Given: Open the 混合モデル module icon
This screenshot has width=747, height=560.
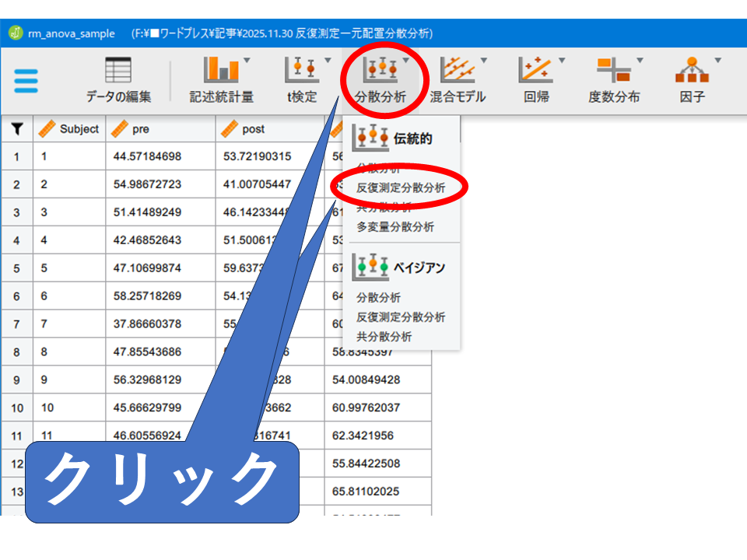Looking at the screenshot, I should click(x=457, y=71).
